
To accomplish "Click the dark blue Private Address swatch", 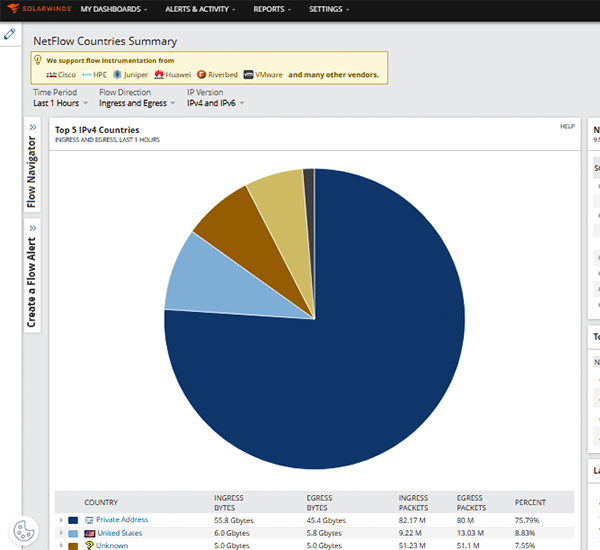I will (73, 520).
